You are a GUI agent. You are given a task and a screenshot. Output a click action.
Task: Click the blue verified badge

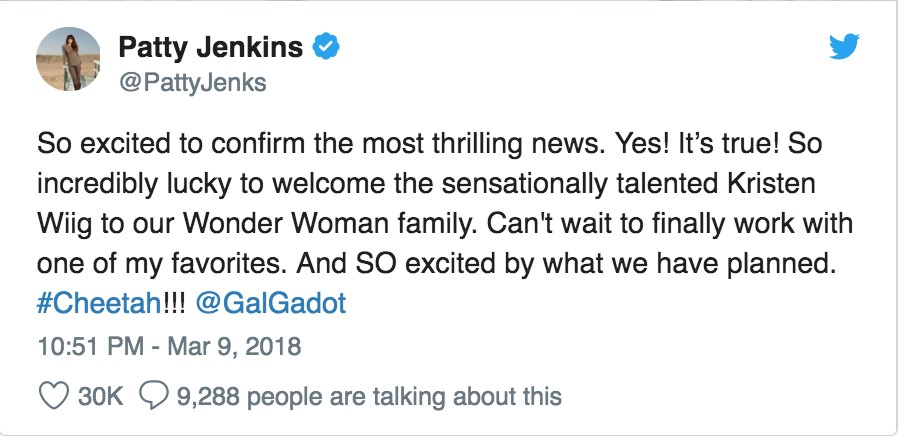[324, 46]
